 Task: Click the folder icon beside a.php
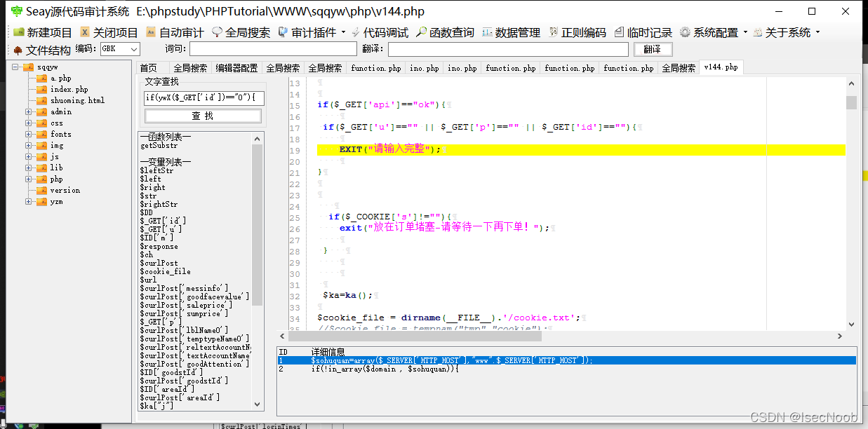click(x=42, y=79)
